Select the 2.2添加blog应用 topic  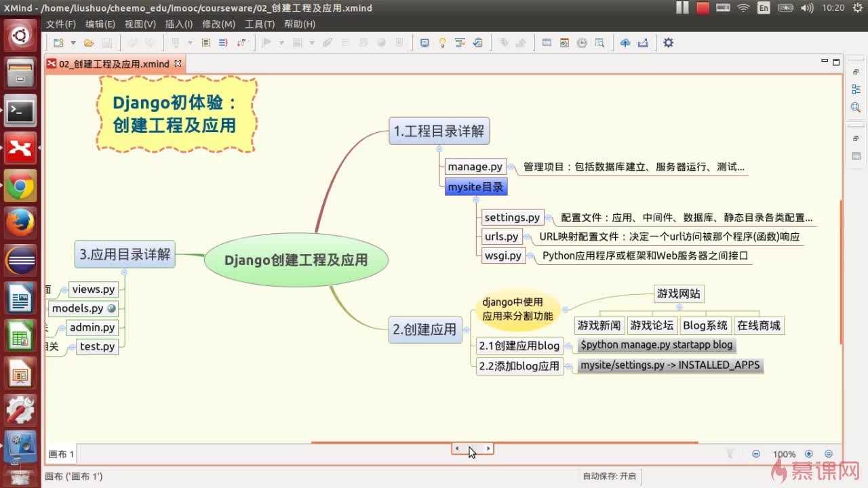(519, 366)
